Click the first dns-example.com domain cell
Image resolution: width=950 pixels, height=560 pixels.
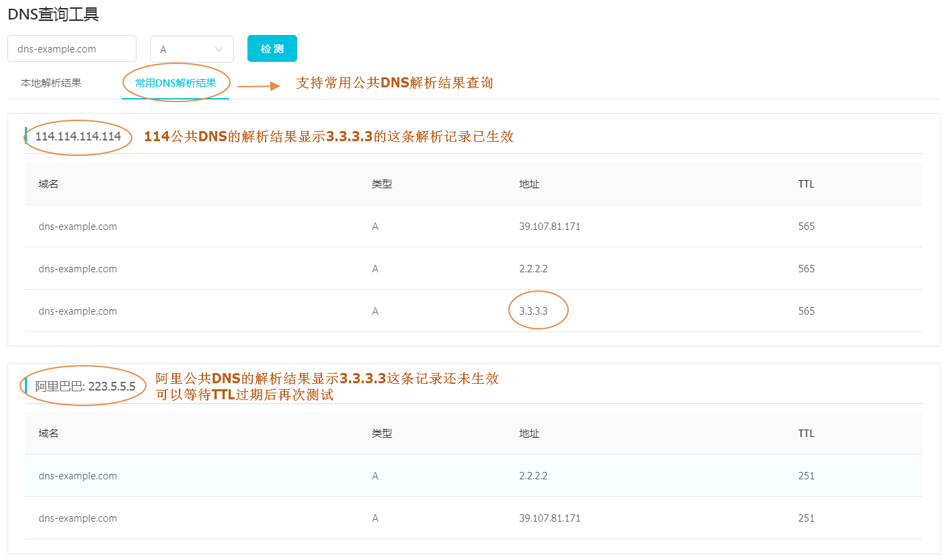(78, 227)
